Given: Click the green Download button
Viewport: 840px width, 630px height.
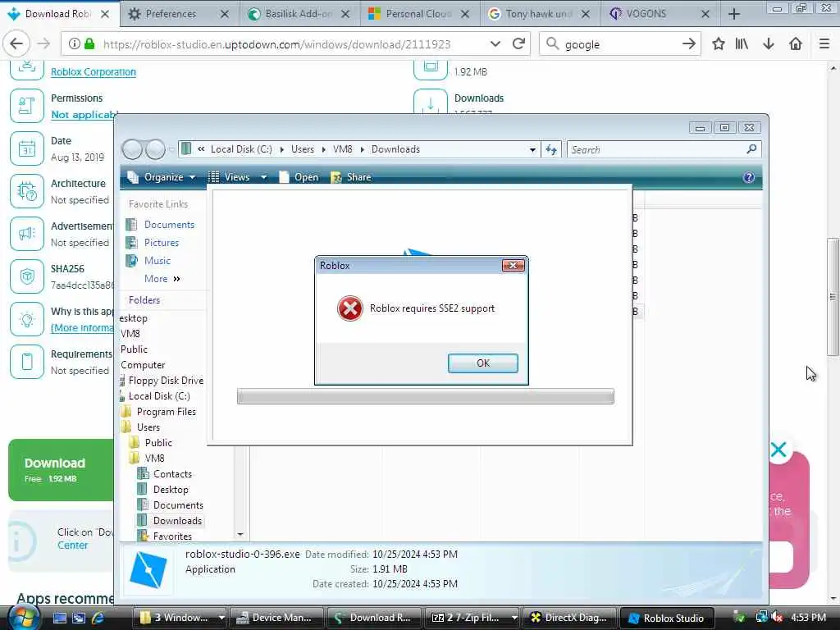Looking at the screenshot, I should click(x=61, y=470).
